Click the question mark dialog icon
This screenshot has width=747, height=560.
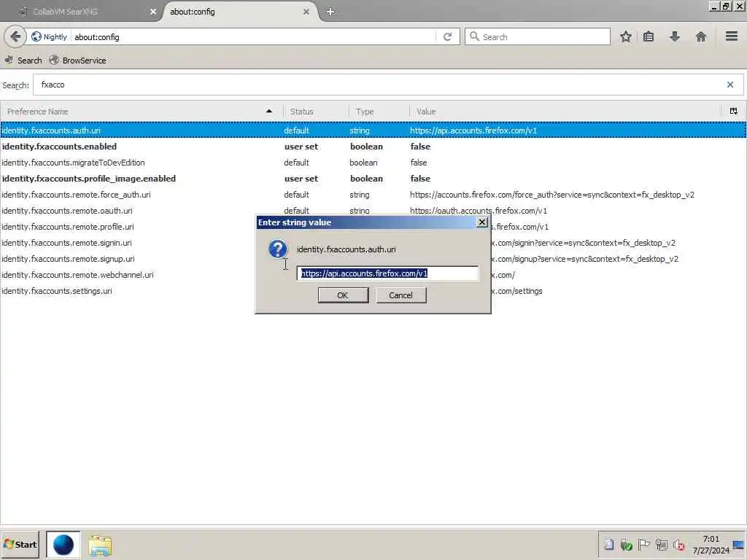pos(278,249)
